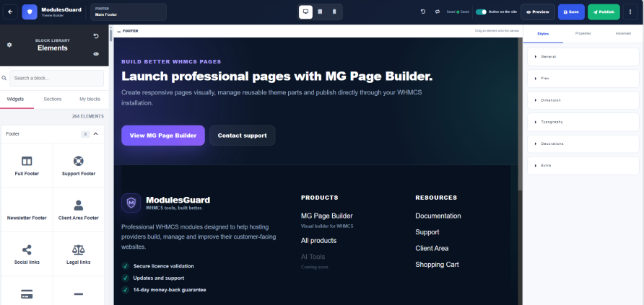The height and width of the screenshot is (305, 644).
Task: Open the Properties tab
Action: [x=583, y=34]
